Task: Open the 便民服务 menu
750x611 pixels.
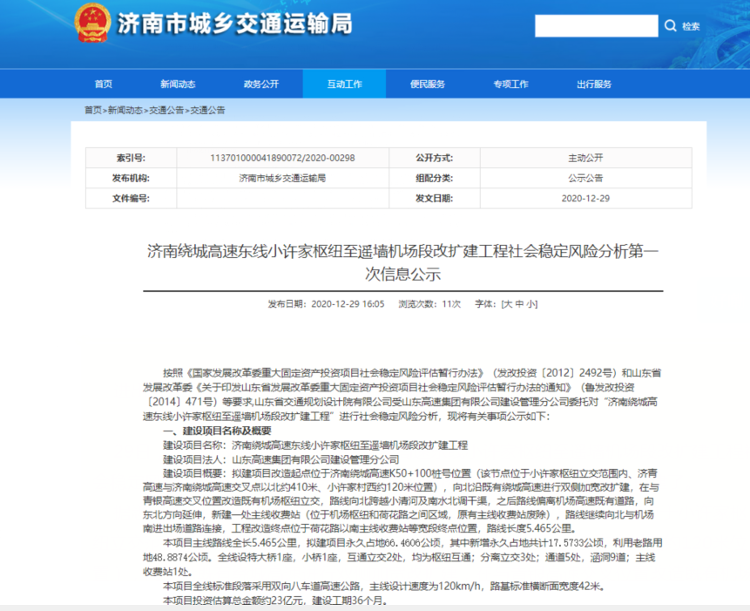Action: point(427,84)
